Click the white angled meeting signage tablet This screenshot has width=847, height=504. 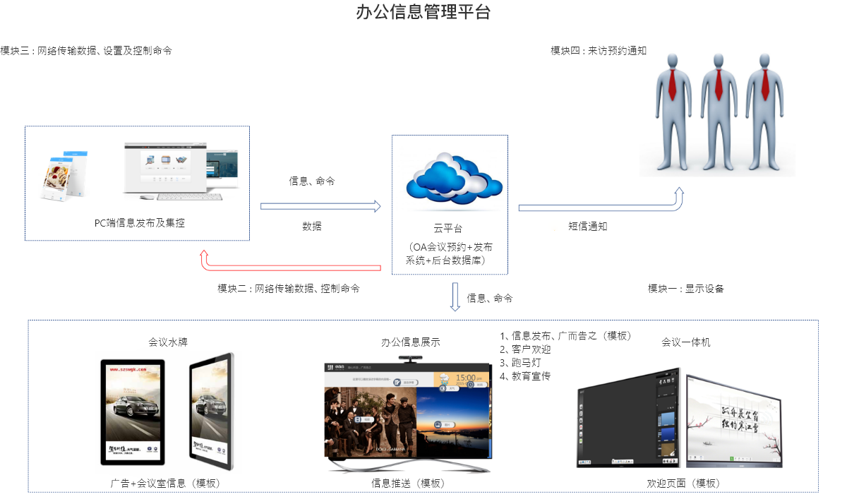pyautogui.click(x=212, y=412)
